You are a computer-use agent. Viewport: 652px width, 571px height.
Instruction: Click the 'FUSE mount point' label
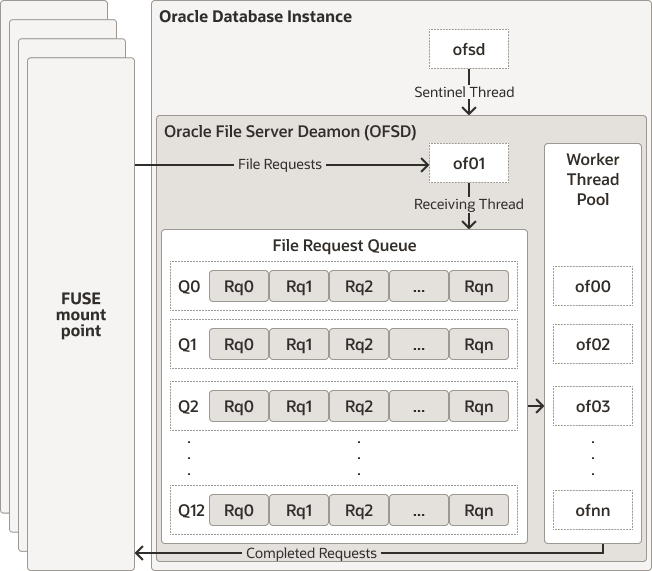click(81, 314)
